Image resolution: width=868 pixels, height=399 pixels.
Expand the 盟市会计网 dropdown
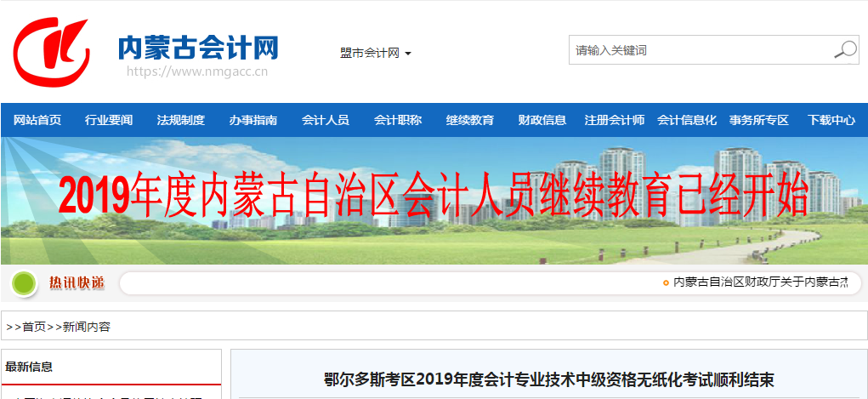(x=375, y=53)
